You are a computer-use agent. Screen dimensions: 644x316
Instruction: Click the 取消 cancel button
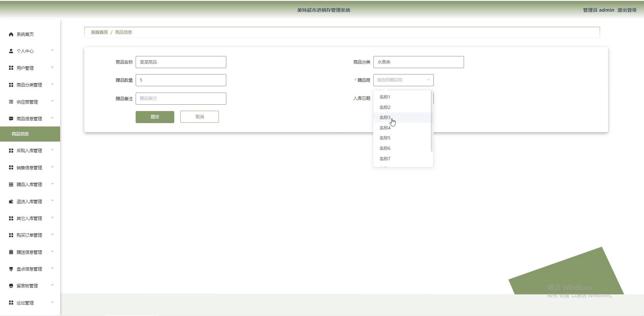pos(199,117)
